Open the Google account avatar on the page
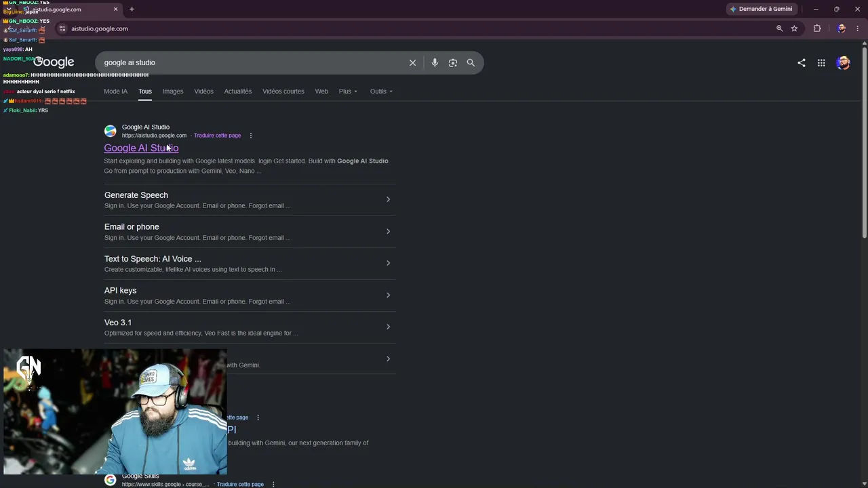The width and height of the screenshot is (868, 488). click(844, 63)
